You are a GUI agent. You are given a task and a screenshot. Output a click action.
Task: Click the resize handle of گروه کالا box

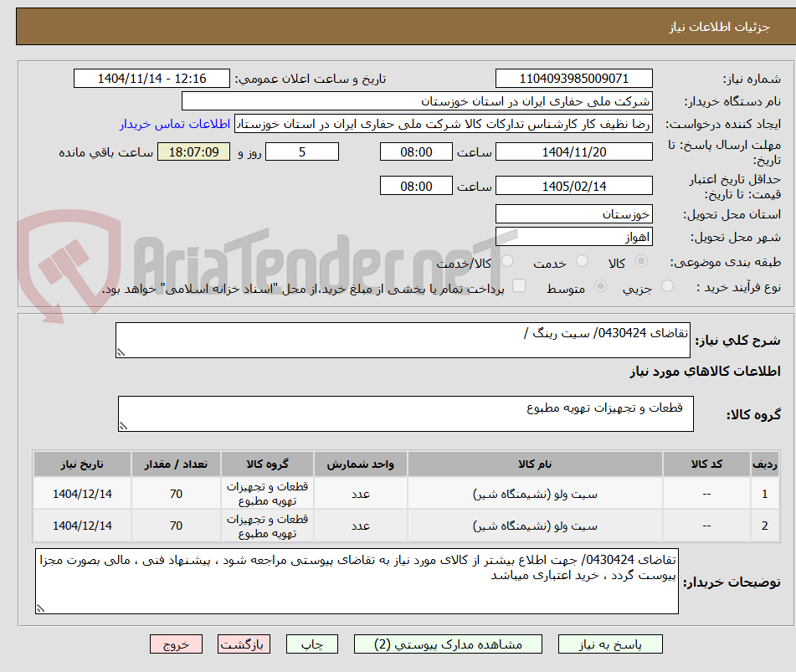[123, 426]
